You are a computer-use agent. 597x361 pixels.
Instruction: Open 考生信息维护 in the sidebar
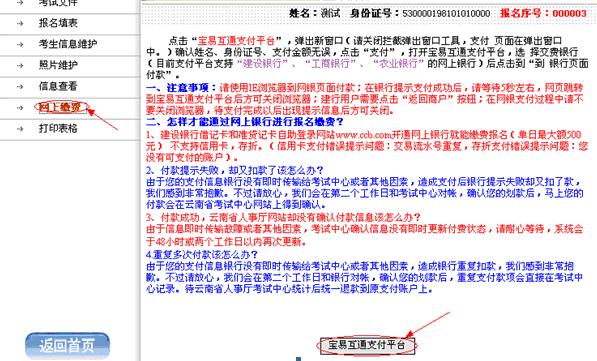click(x=68, y=44)
